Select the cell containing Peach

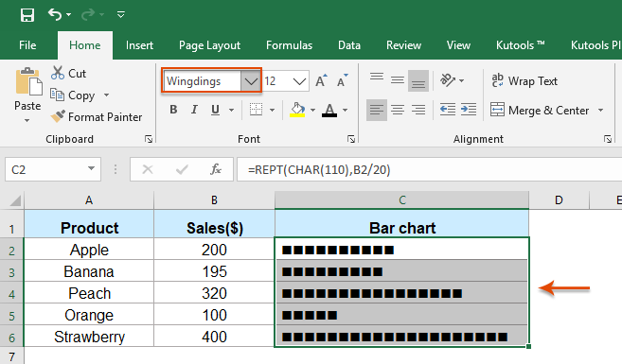[89, 293]
